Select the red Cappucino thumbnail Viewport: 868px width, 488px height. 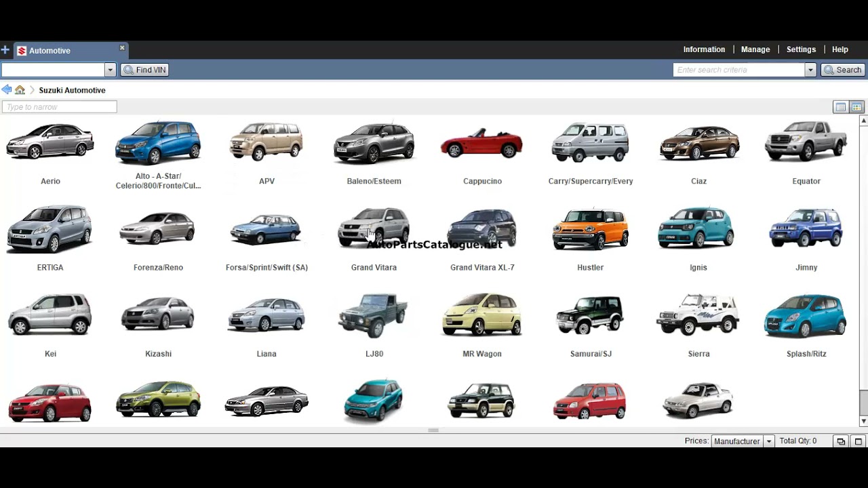pos(481,142)
